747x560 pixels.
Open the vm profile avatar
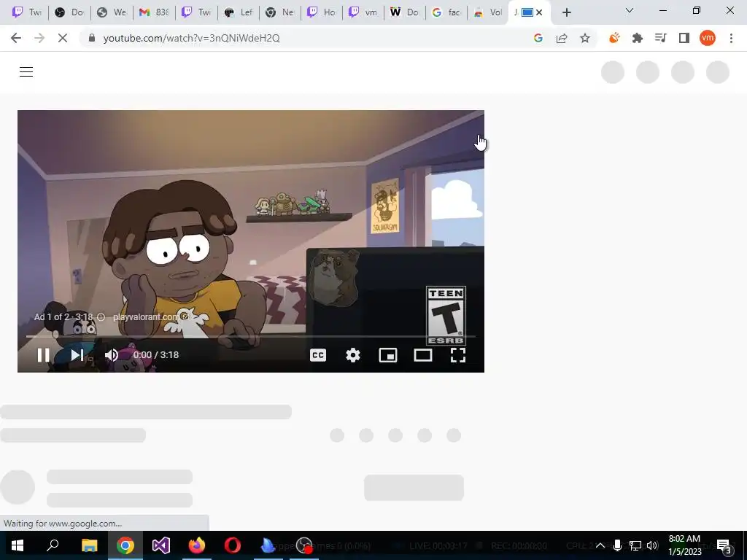tap(708, 38)
